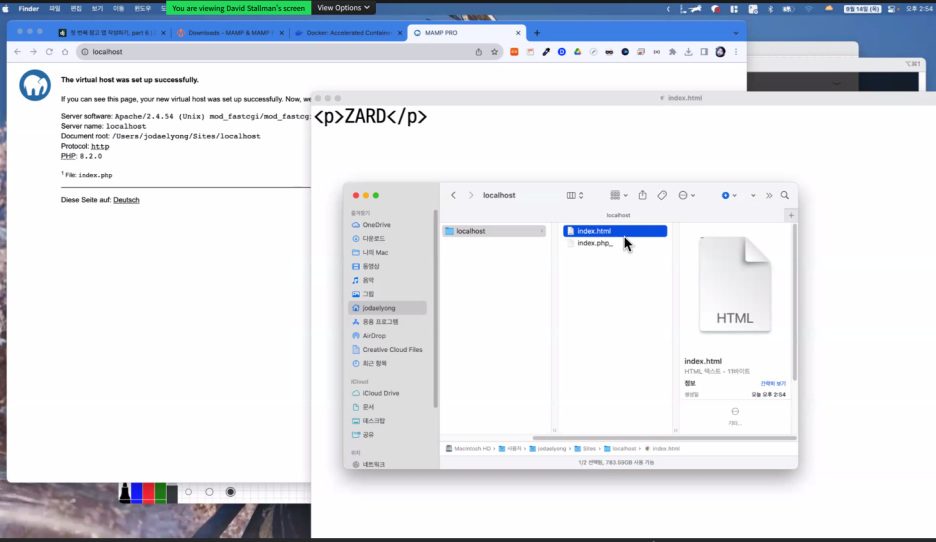Select the medium pen size circle
Viewport: 936px width, 542px height.
(209, 492)
